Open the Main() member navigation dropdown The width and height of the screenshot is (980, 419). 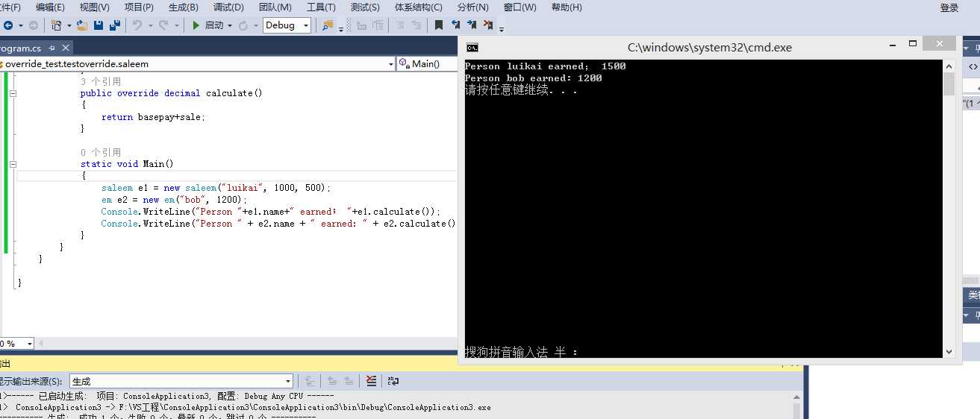point(427,64)
